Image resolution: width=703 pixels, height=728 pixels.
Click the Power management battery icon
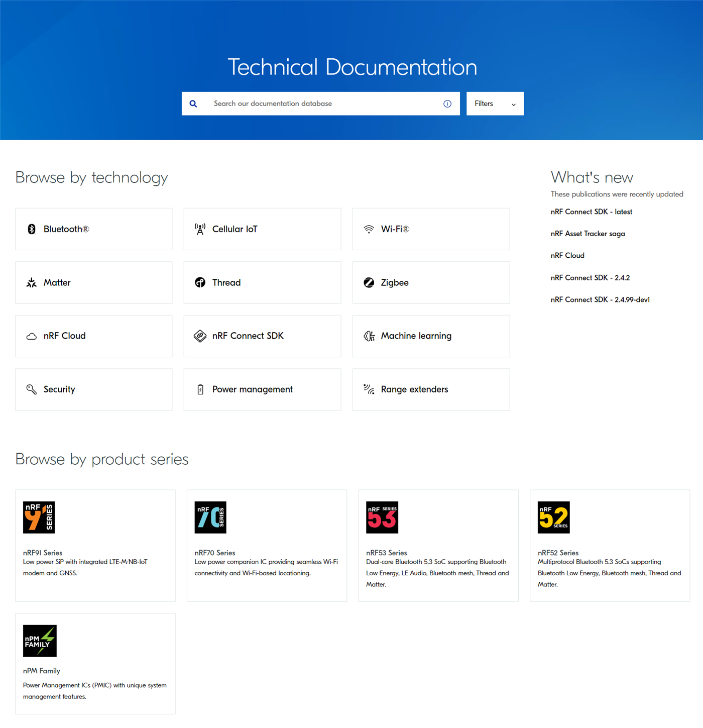200,389
